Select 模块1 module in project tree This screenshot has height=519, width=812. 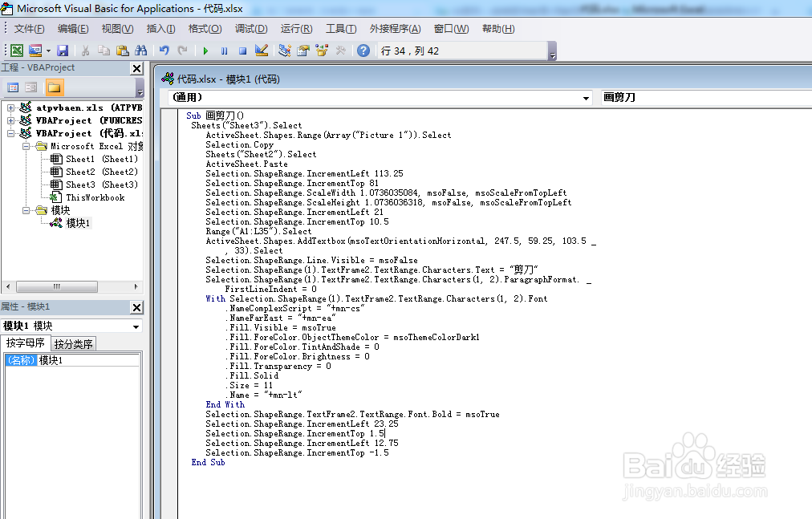[x=78, y=223]
